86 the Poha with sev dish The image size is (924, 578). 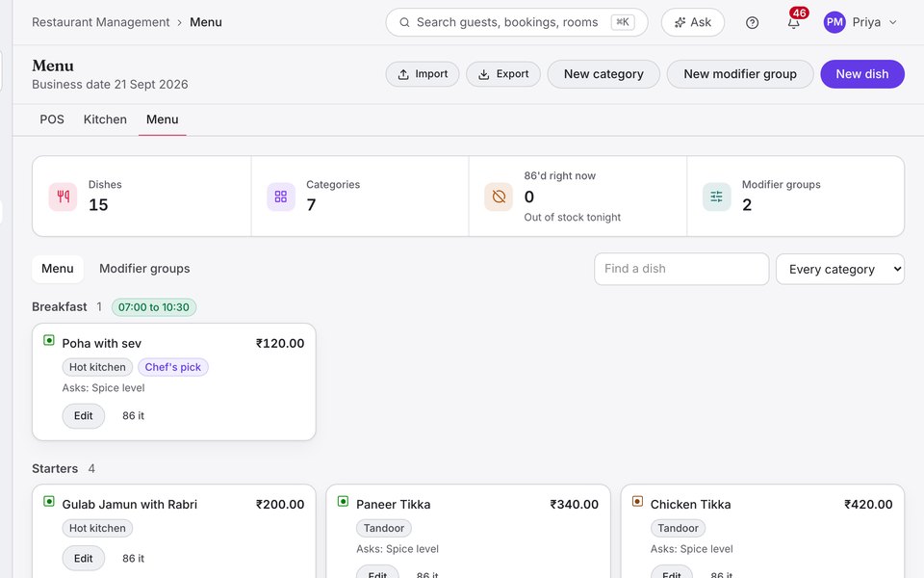(x=133, y=416)
